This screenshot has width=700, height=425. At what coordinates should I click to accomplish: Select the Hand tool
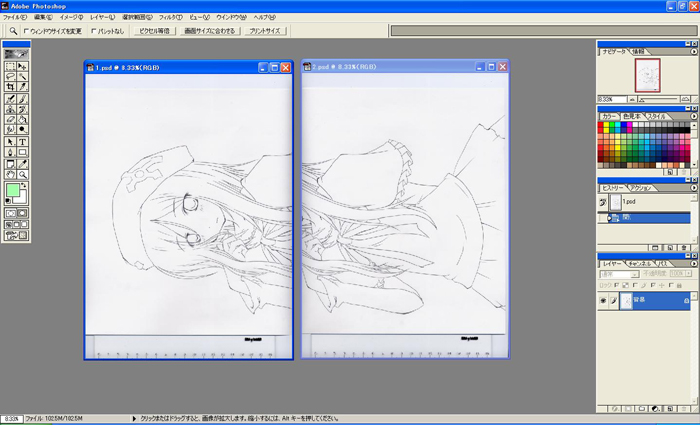coord(10,175)
